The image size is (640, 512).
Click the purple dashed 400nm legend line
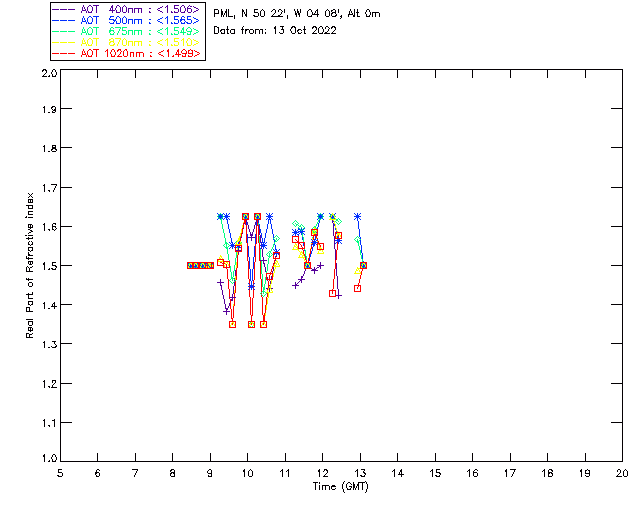64,9
